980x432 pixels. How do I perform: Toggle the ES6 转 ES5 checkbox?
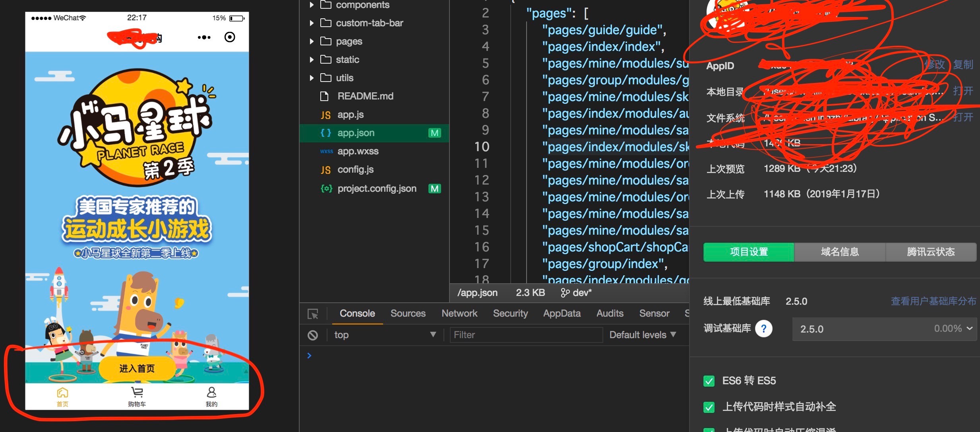[709, 381]
